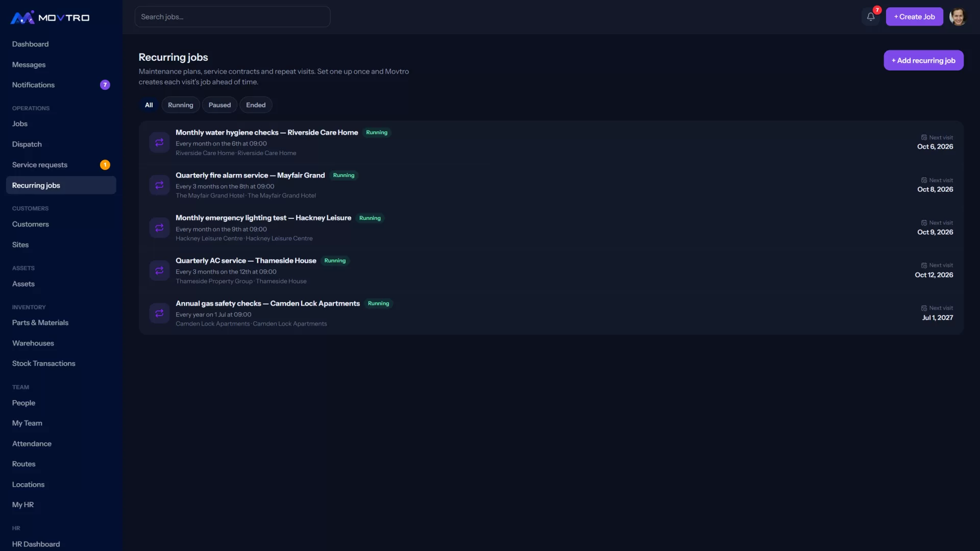Open HR Dashboard
980x551 pixels.
(61, 544)
